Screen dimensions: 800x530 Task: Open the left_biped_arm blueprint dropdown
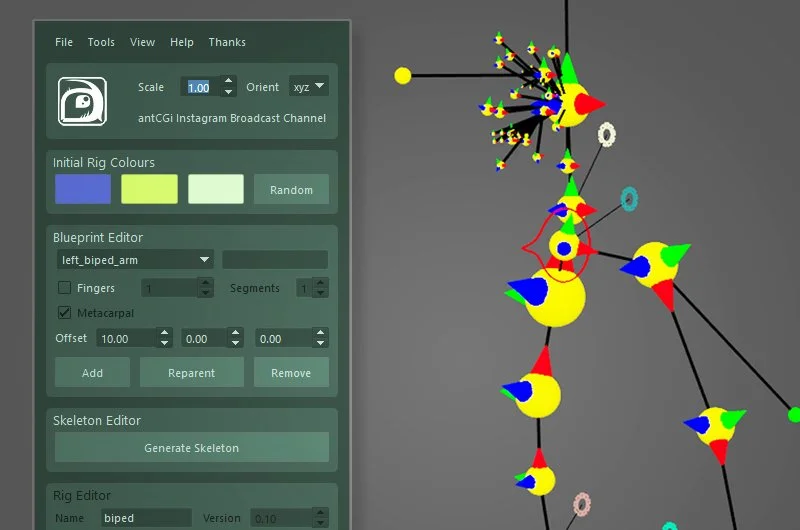click(135, 260)
